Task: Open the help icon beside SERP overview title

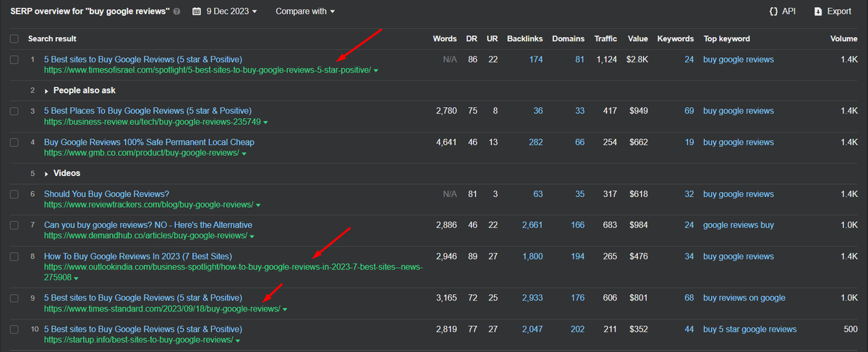Action: tap(177, 12)
